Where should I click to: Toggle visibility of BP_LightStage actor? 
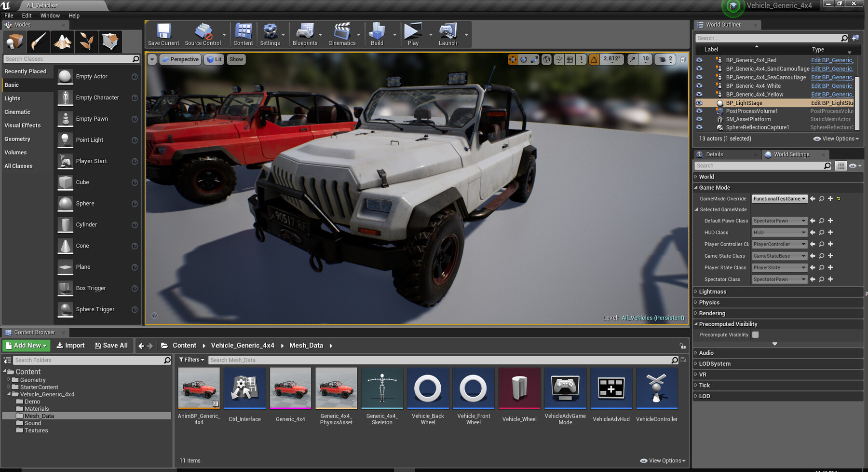699,103
